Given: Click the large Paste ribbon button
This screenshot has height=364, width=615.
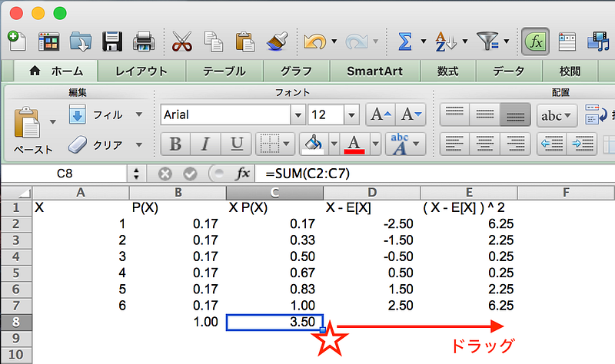Looking at the screenshot, I should (27, 121).
